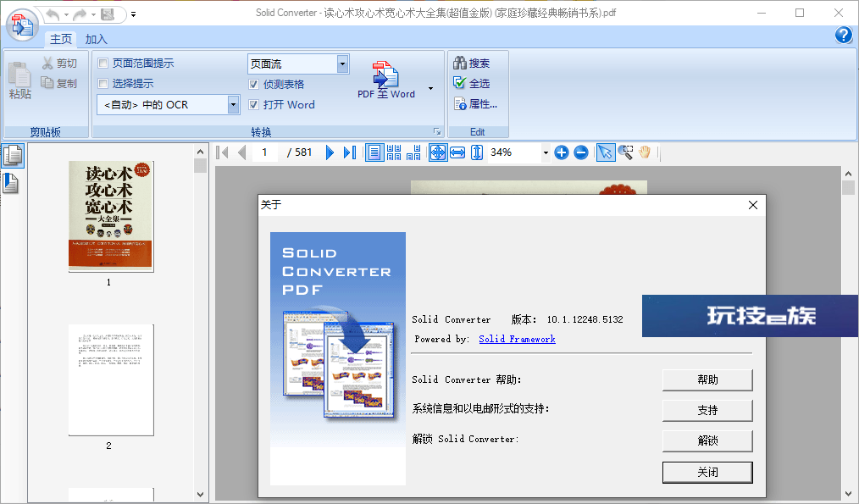Select continuous page view layout
859x504 pixels.
(394, 152)
